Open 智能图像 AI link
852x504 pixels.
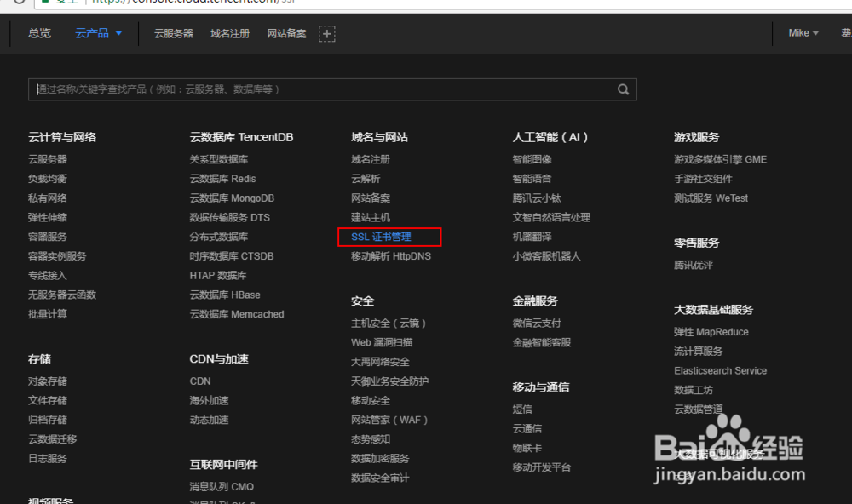tap(532, 160)
